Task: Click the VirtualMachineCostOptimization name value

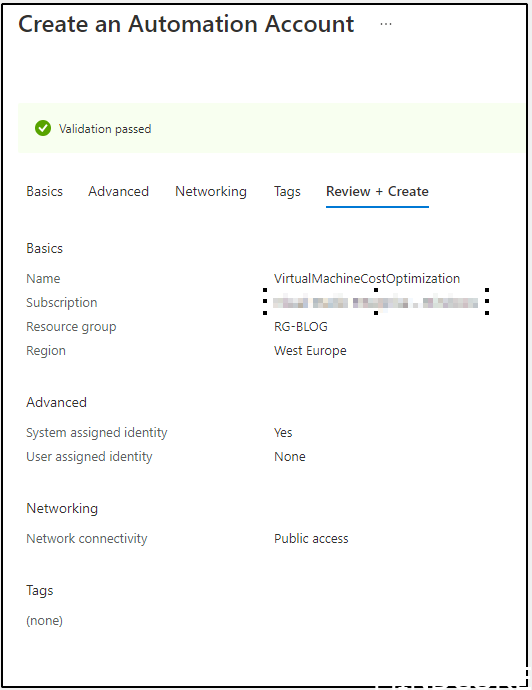Action: [367, 279]
